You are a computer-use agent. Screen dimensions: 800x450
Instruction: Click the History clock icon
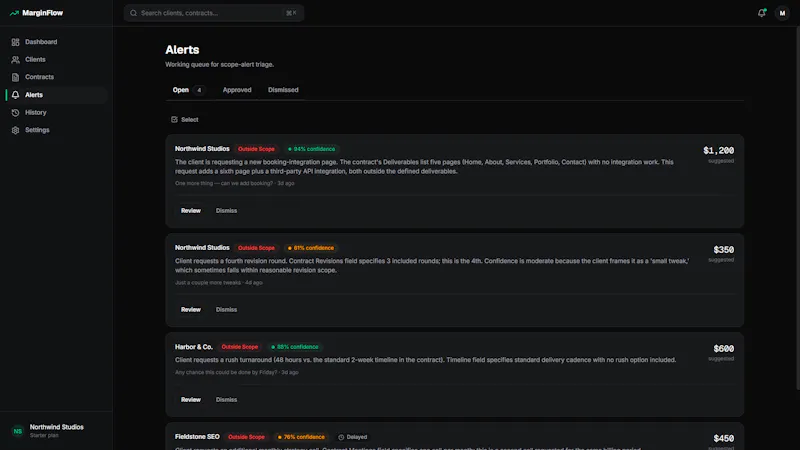15,112
